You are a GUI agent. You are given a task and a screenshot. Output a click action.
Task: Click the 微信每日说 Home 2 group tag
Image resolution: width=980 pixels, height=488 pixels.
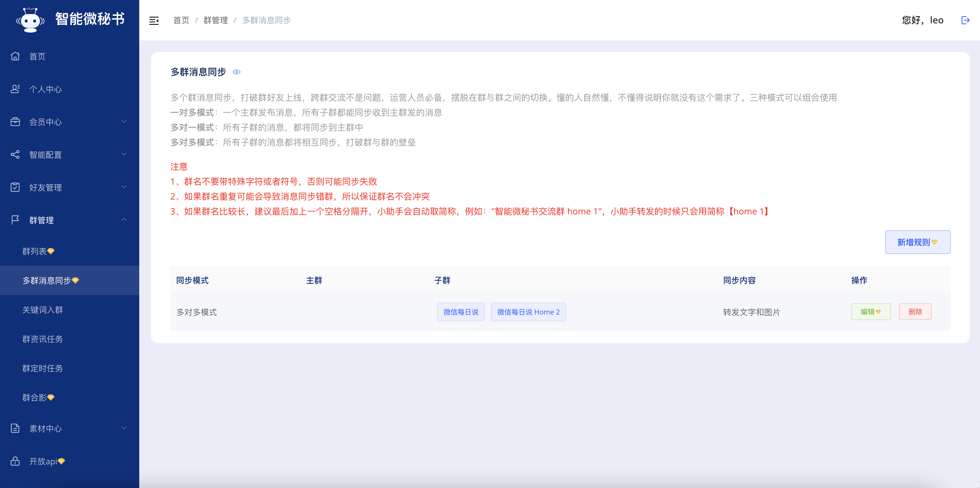coord(528,312)
